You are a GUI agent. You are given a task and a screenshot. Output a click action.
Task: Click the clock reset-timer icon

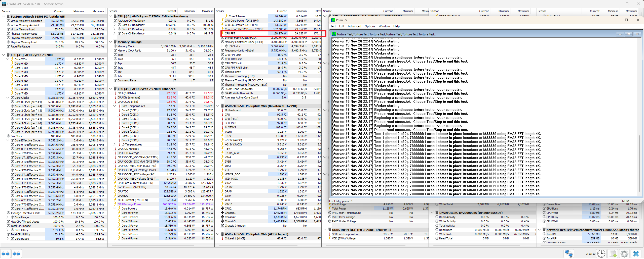[601, 254]
